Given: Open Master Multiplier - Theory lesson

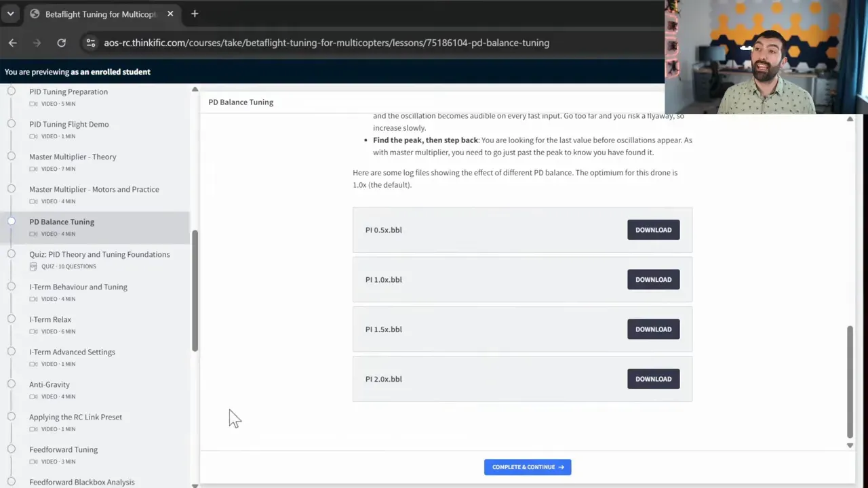Looking at the screenshot, I should point(73,157).
